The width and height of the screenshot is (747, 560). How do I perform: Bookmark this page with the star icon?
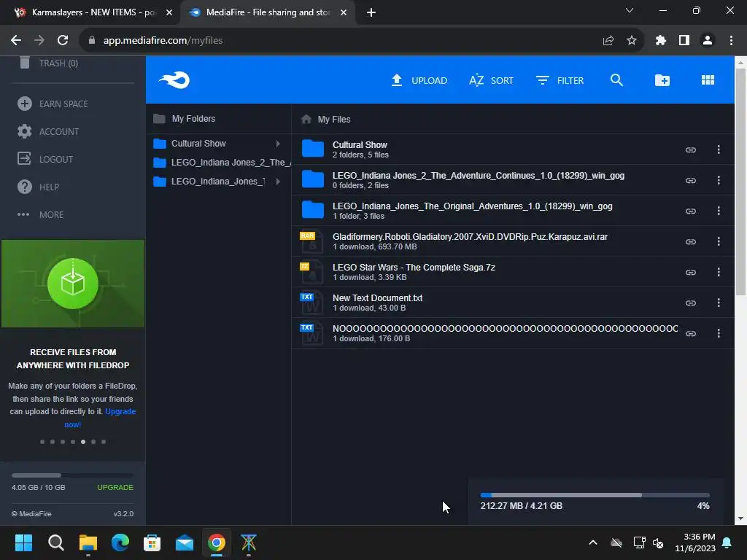coord(631,41)
